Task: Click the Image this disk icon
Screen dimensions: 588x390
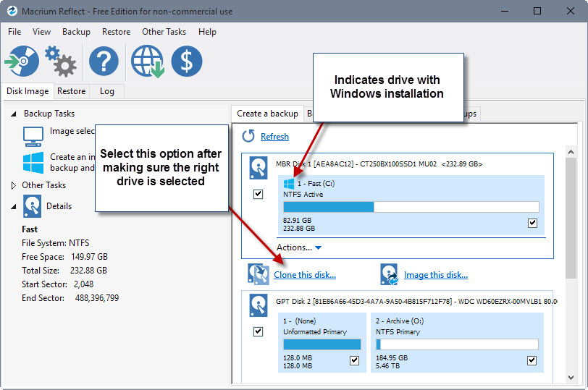Action: tap(390, 274)
